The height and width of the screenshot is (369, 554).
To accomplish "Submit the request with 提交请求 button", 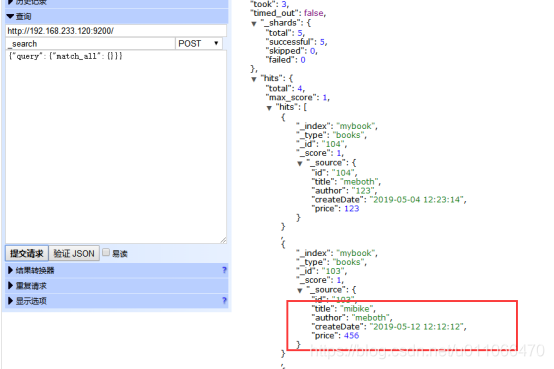I will pyautogui.click(x=27, y=253).
